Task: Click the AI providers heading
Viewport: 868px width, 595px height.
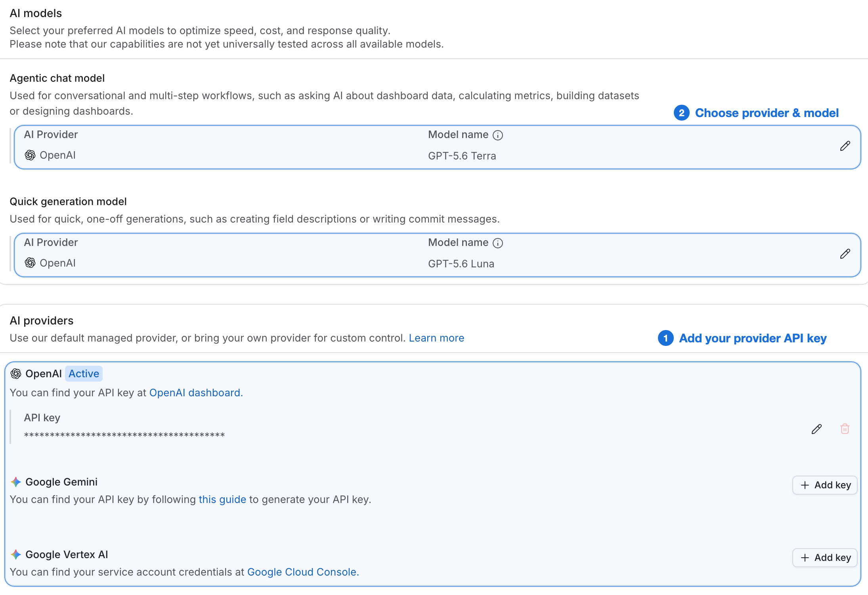Action: pos(42,321)
